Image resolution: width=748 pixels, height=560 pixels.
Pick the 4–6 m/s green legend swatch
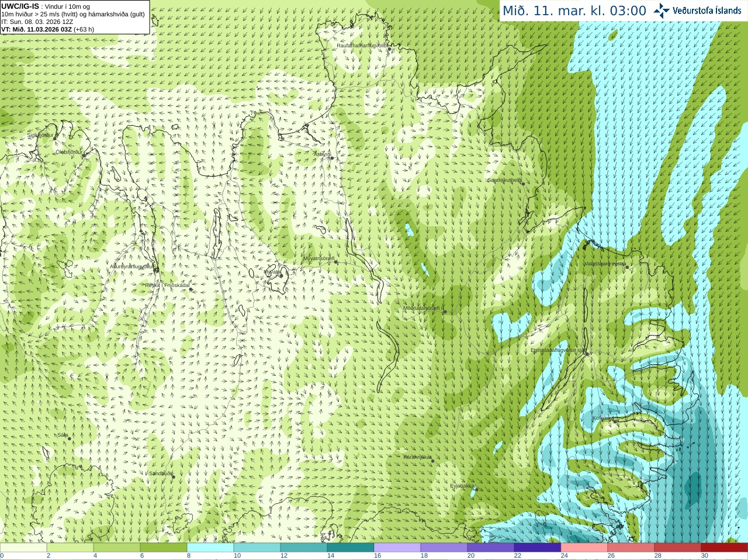(x=117, y=548)
